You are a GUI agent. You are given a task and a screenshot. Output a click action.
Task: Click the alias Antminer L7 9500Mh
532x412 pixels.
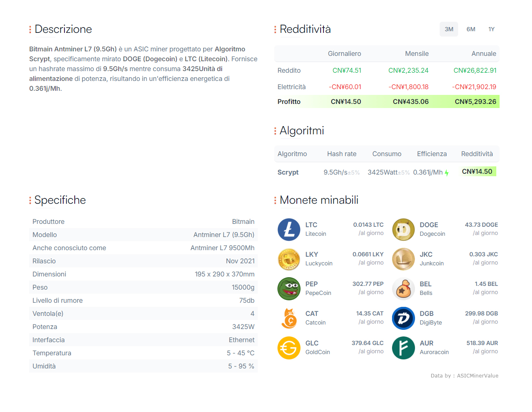[222, 248]
